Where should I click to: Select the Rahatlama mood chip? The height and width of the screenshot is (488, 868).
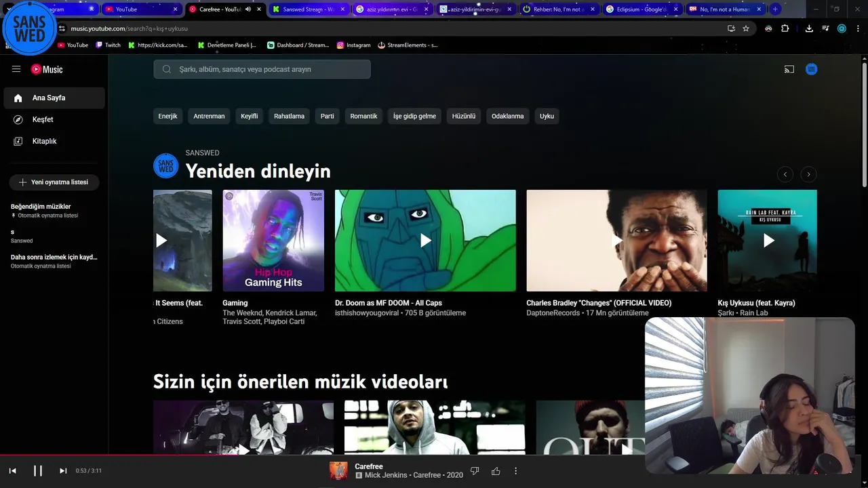tap(289, 116)
